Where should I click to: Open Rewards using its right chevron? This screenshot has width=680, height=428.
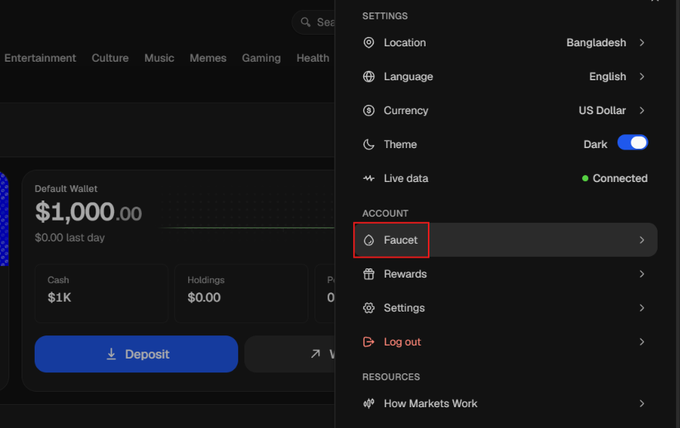click(642, 274)
